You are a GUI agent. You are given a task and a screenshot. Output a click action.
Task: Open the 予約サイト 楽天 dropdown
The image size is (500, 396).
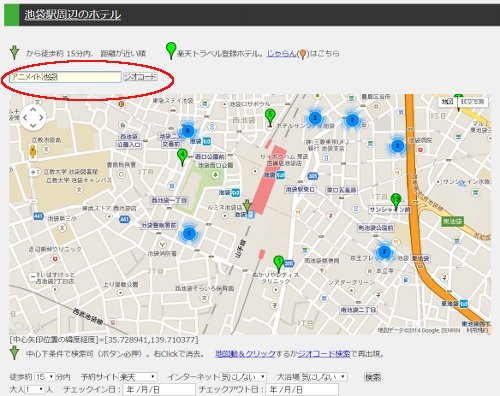pyautogui.click(x=138, y=377)
